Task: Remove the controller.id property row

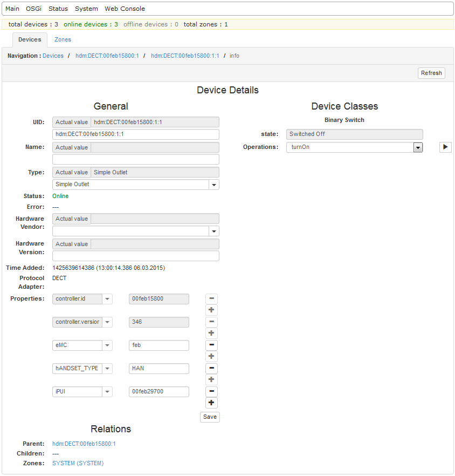Action: [x=211, y=298]
